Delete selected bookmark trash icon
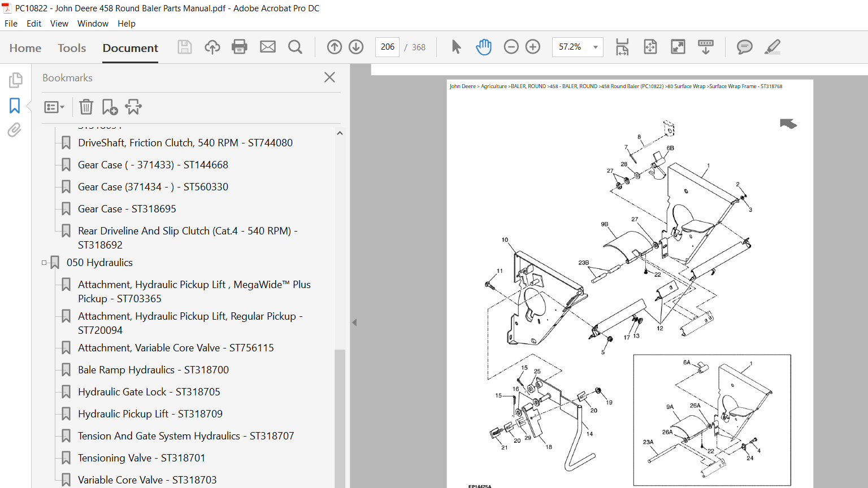The height and width of the screenshot is (488, 868). [x=86, y=107]
